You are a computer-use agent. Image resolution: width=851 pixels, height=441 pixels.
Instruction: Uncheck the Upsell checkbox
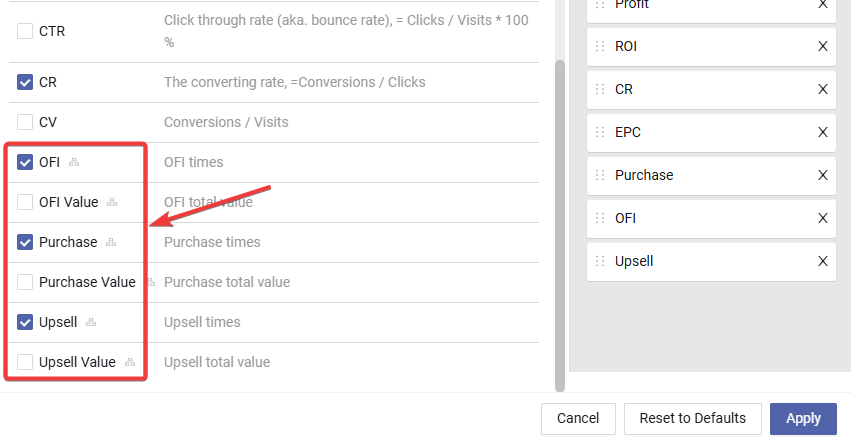(25, 322)
